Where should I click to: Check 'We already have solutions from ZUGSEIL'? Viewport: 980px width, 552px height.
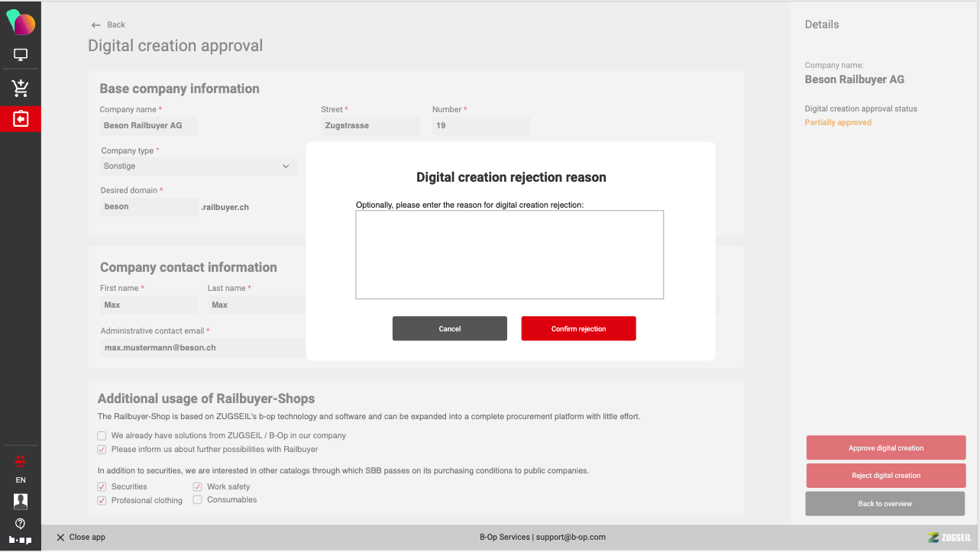(102, 436)
